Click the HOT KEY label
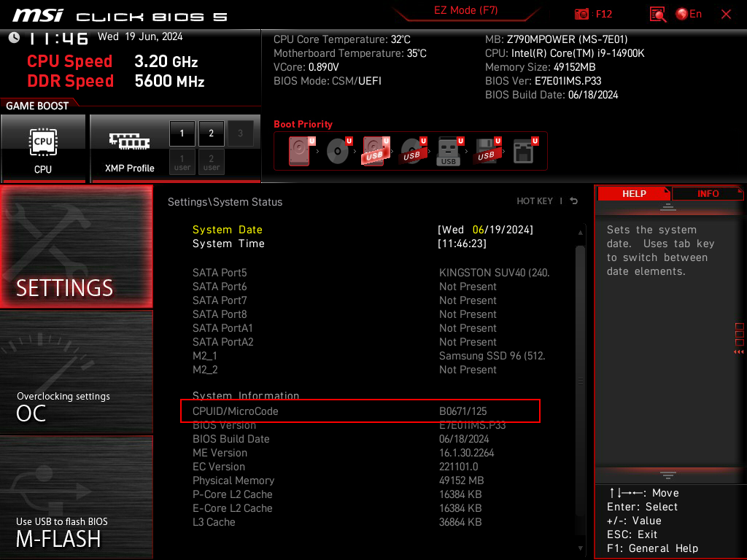Screen dimensions: 747x560 (535, 201)
